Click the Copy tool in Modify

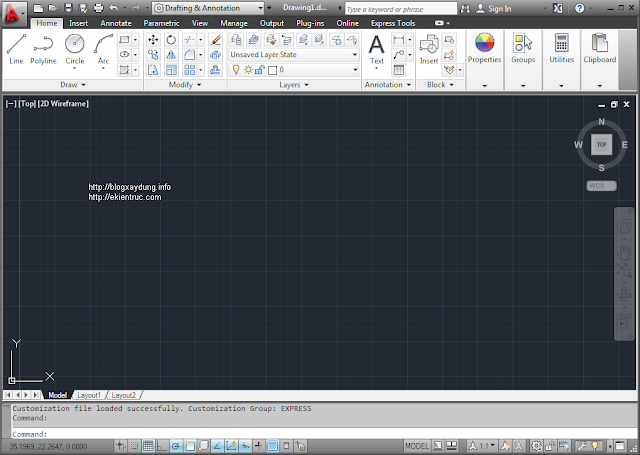pos(153,55)
